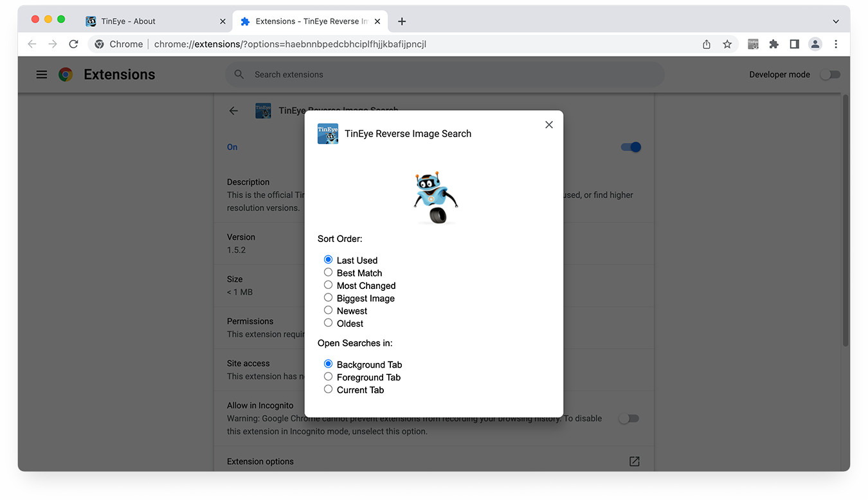The width and height of the screenshot is (868, 500).
Task: Open the Extensions puzzle piece menu
Action: 774,44
